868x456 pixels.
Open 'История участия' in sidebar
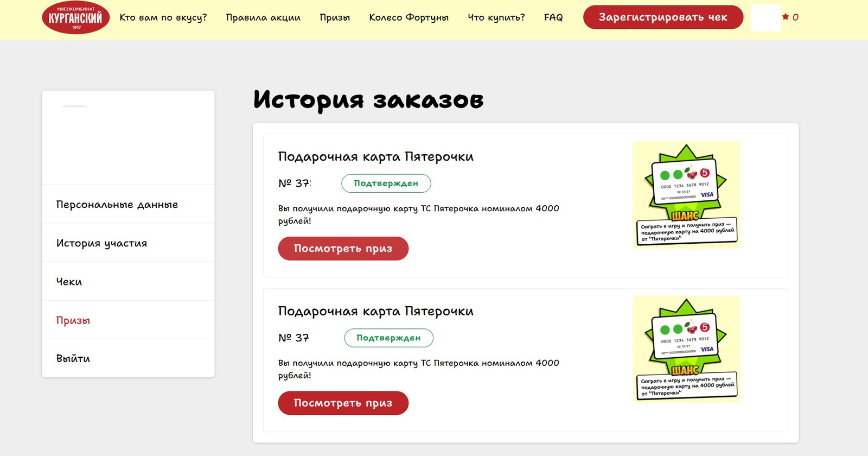(x=101, y=243)
